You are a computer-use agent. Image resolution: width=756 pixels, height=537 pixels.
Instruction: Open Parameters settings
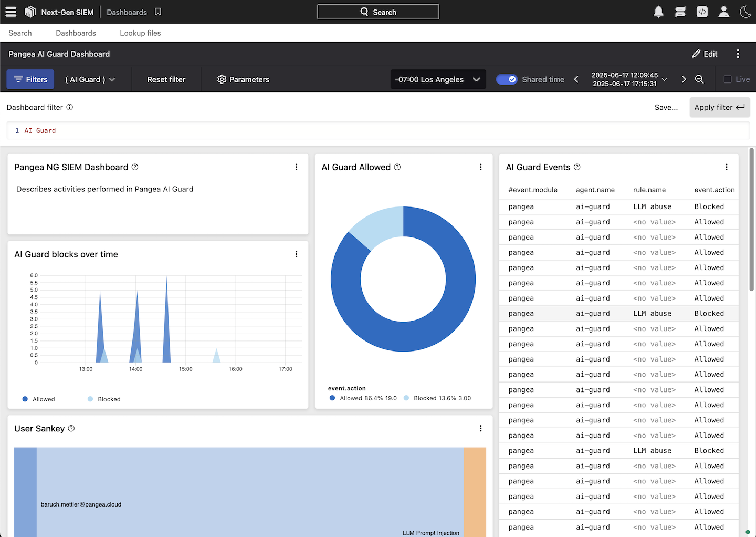point(243,79)
